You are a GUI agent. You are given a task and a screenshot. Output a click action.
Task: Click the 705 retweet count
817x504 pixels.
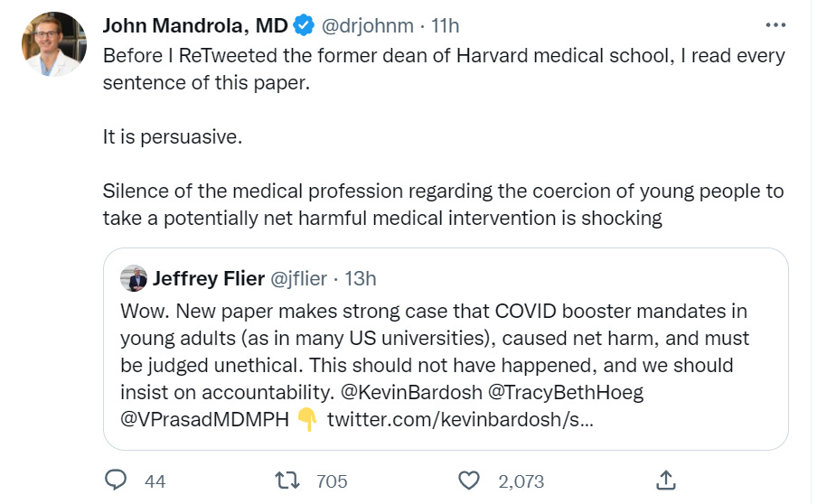tap(332, 481)
